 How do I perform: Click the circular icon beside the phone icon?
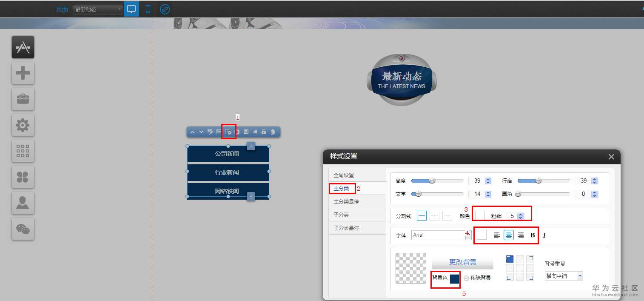point(165,9)
